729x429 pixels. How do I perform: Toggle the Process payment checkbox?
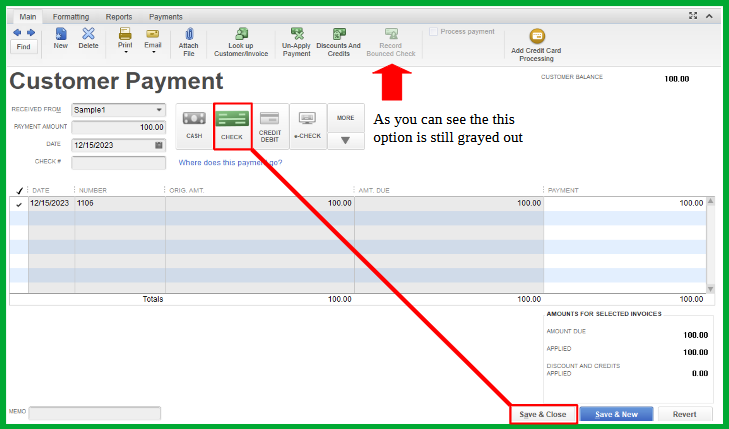coord(433,32)
